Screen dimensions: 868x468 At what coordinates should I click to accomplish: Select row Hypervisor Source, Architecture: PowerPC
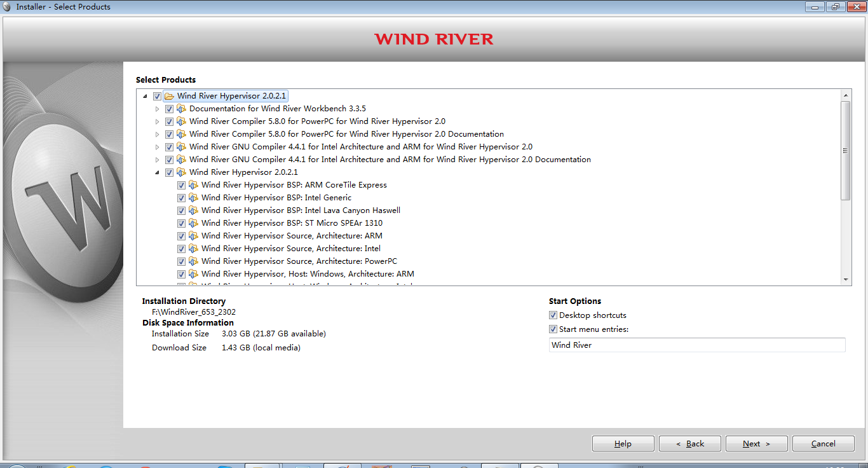point(299,261)
